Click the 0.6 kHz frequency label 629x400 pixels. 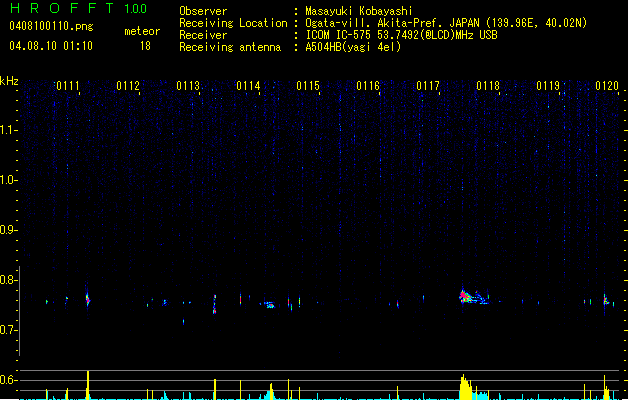click(x=8, y=380)
